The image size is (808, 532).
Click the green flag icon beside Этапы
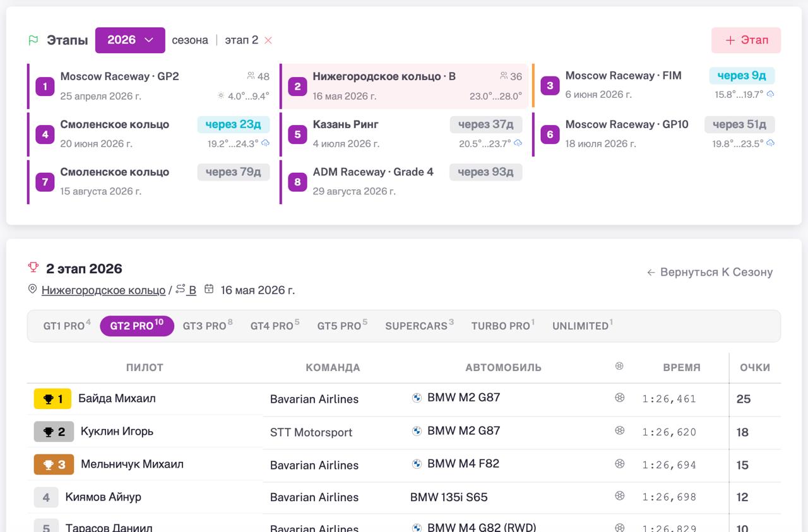coord(33,40)
